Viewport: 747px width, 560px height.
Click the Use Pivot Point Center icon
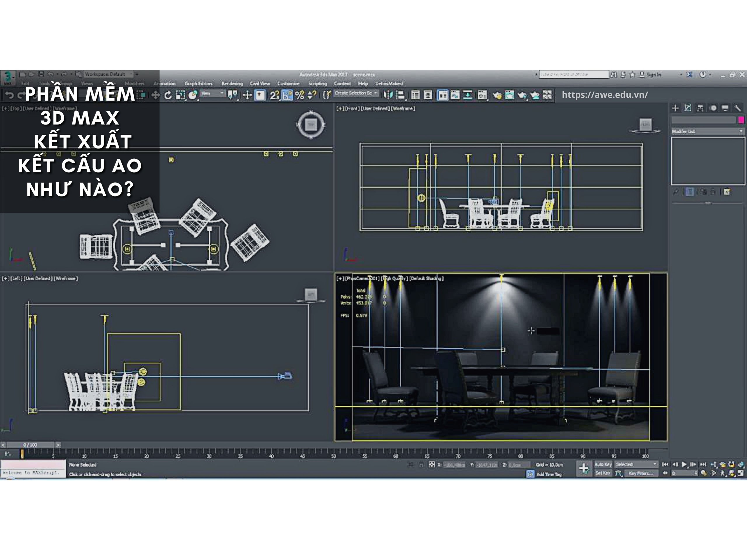click(232, 95)
